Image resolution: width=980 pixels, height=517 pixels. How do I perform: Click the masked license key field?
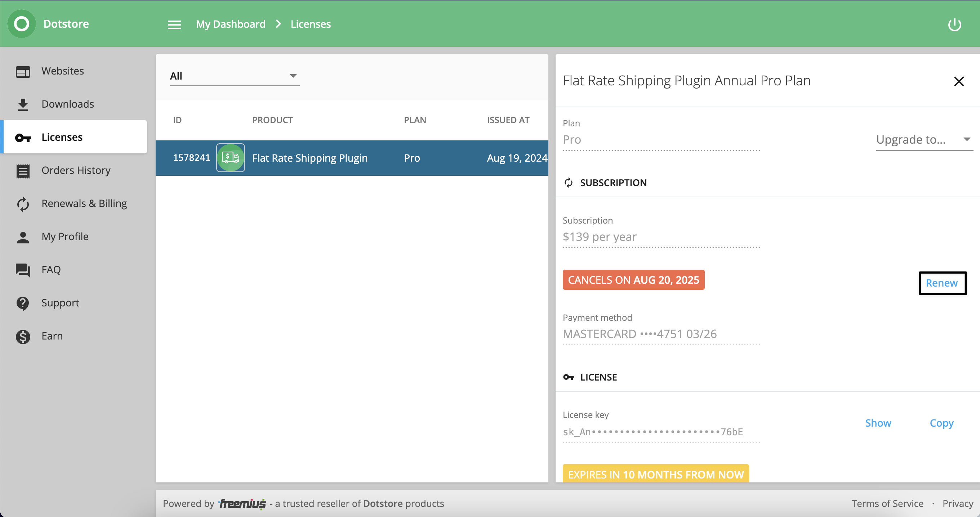(661, 432)
